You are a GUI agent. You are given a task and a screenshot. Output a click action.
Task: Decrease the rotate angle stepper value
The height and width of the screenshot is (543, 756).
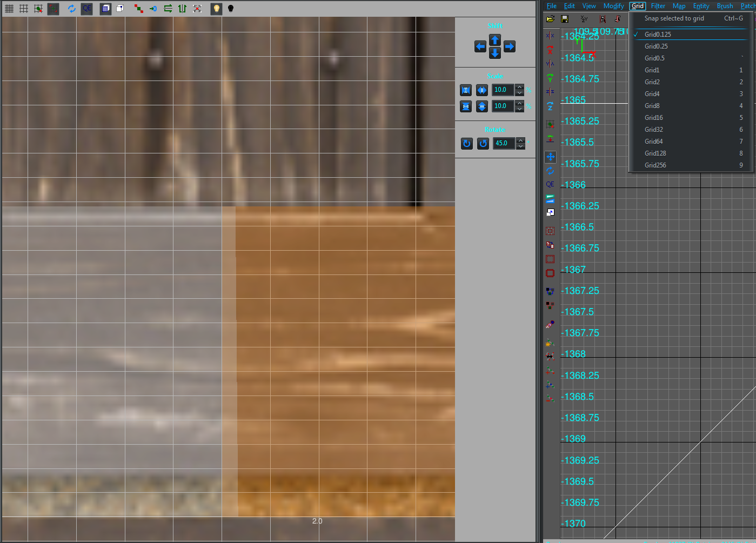520,146
